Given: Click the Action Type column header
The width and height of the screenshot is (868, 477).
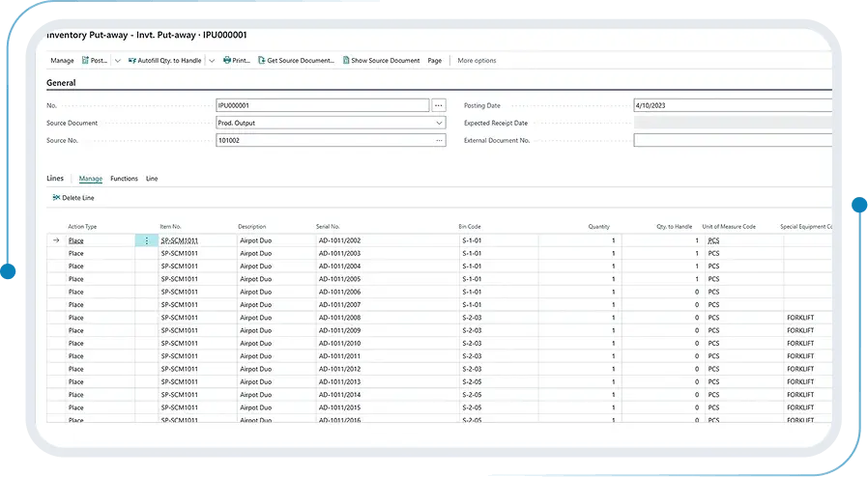Looking at the screenshot, I should 82,227.
